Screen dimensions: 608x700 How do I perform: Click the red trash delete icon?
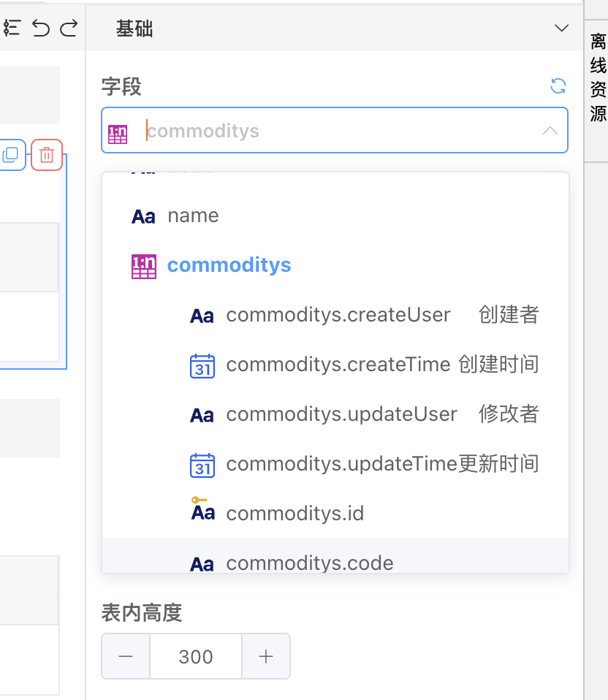pyautogui.click(x=47, y=155)
